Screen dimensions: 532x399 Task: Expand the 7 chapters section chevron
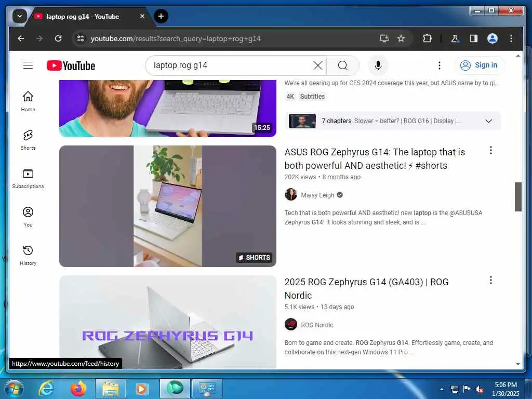point(488,121)
